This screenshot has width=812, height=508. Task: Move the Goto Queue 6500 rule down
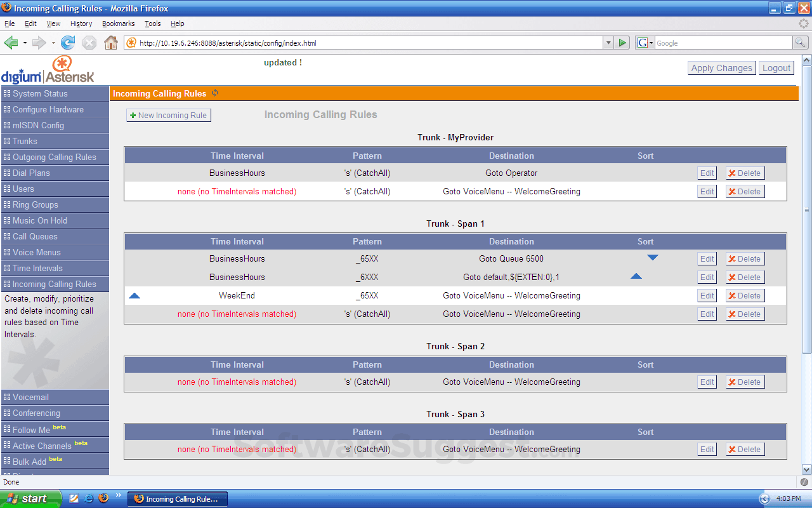(653, 258)
